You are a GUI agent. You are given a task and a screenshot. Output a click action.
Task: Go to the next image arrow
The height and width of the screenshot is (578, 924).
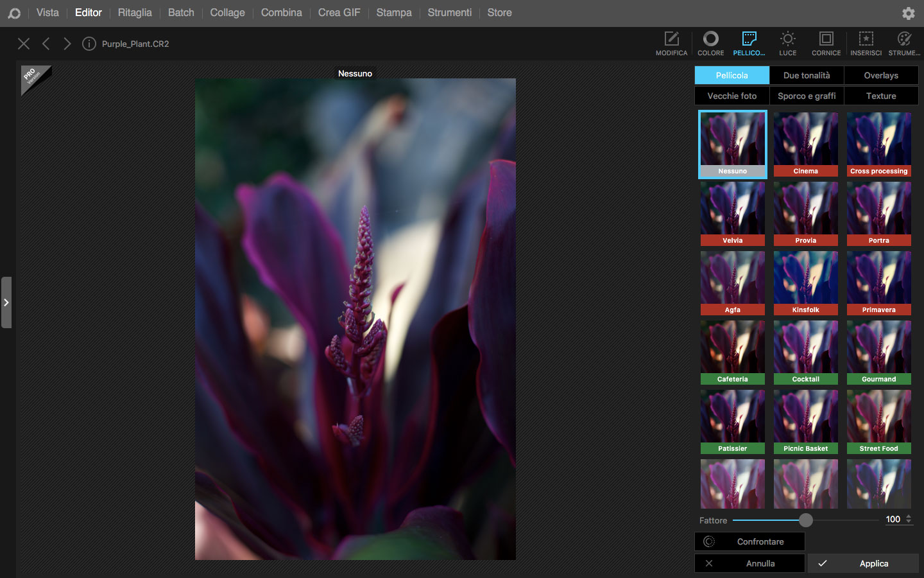click(x=67, y=44)
